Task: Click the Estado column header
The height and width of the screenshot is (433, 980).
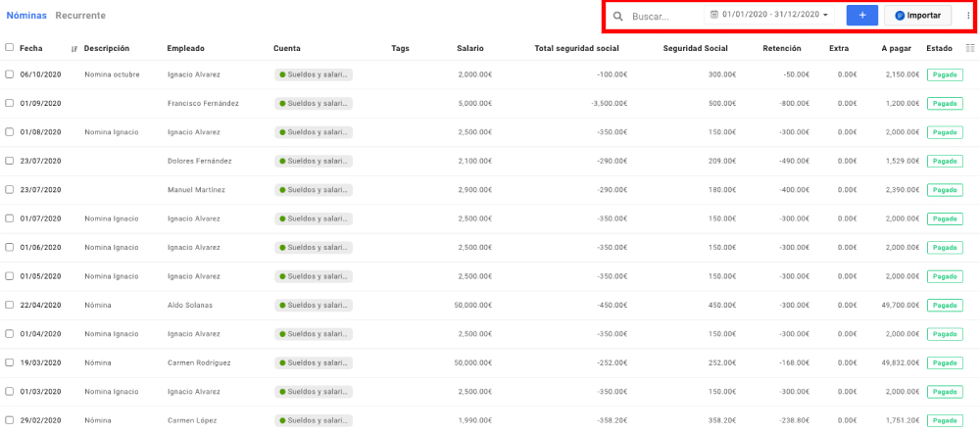Action: coord(940,48)
